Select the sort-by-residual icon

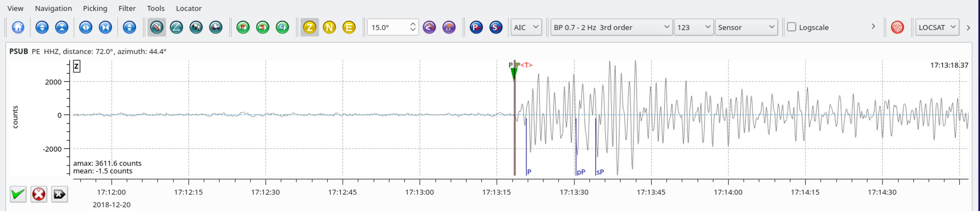click(x=216, y=27)
